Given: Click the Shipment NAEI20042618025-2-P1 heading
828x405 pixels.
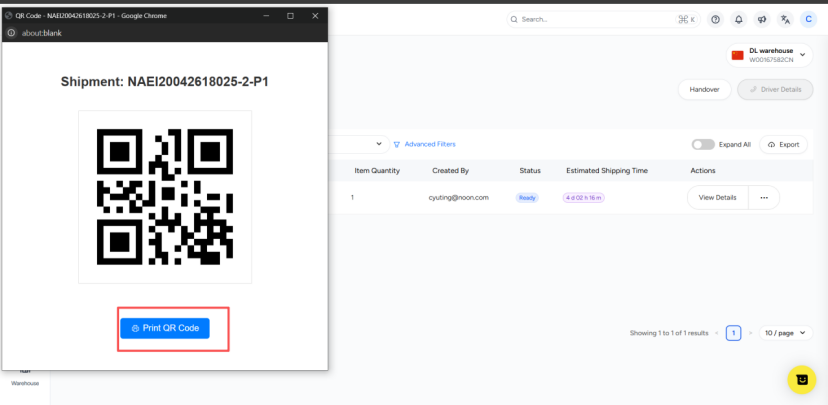Looking at the screenshot, I should [165, 82].
